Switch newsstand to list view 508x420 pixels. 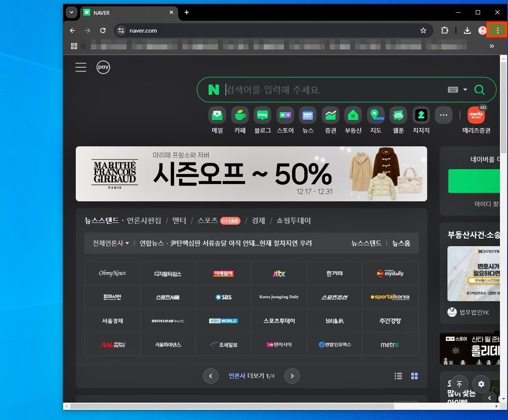[398, 376]
